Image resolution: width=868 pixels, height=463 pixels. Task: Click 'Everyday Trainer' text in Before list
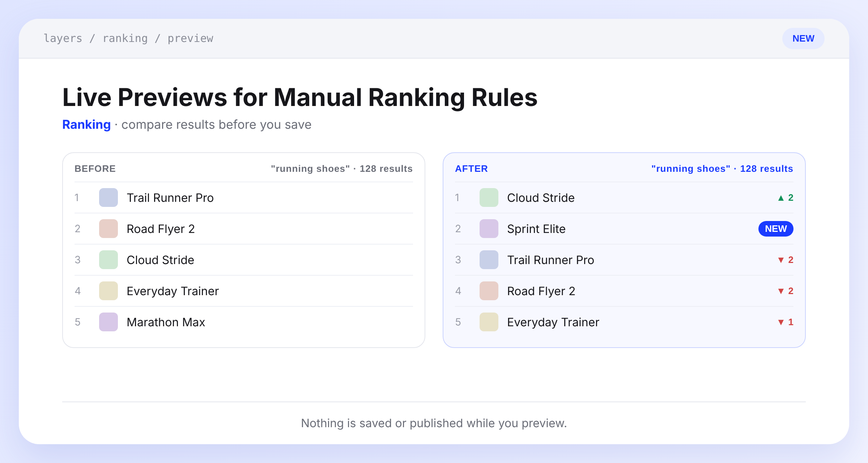(173, 291)
